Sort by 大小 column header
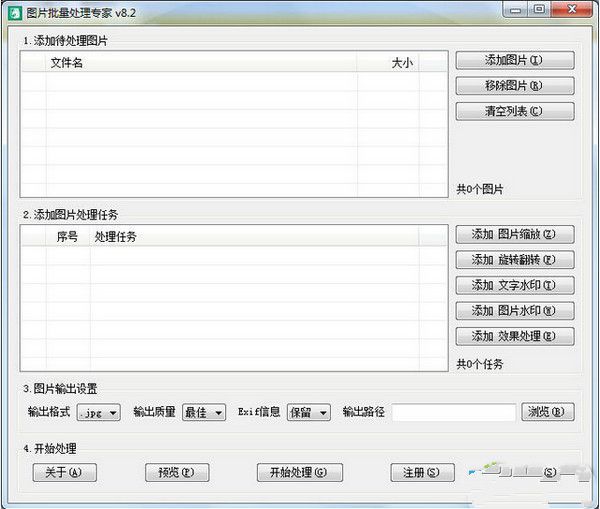600x509 pixels. pyautogui.click(x=388, y=62)
